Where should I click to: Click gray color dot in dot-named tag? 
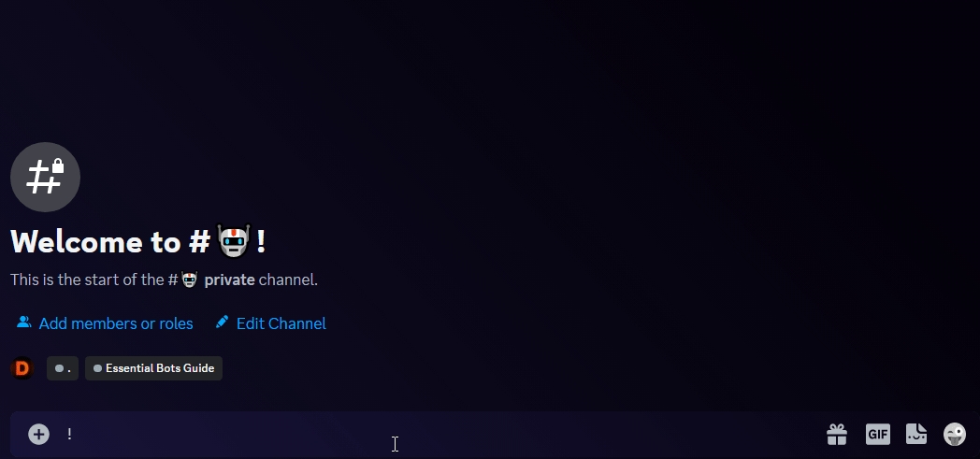(x=59, y=368)
